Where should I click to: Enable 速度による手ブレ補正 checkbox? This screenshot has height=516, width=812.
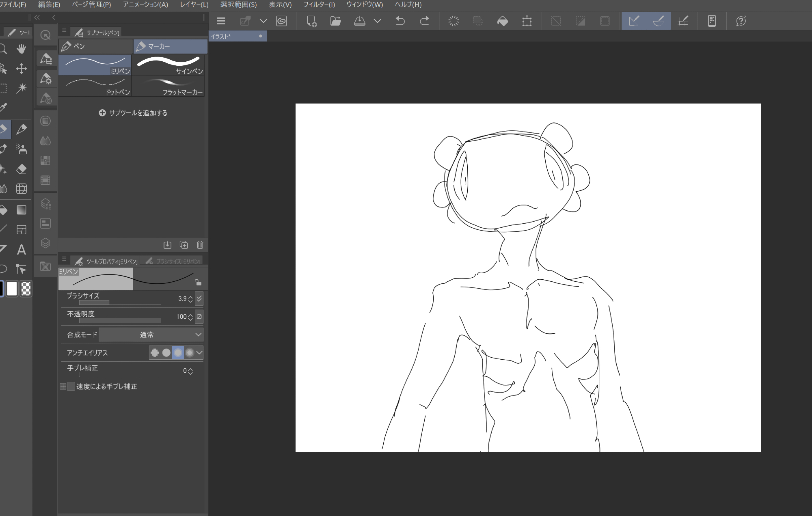[x=71, y=386]
